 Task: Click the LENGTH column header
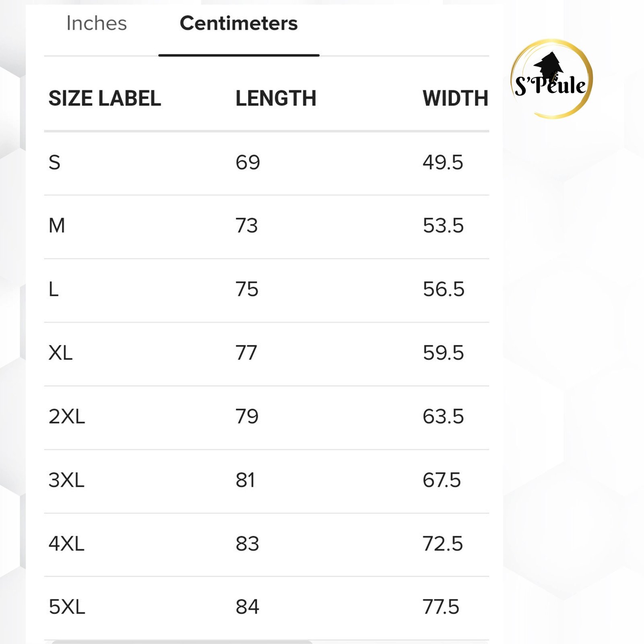click(276, 99)
